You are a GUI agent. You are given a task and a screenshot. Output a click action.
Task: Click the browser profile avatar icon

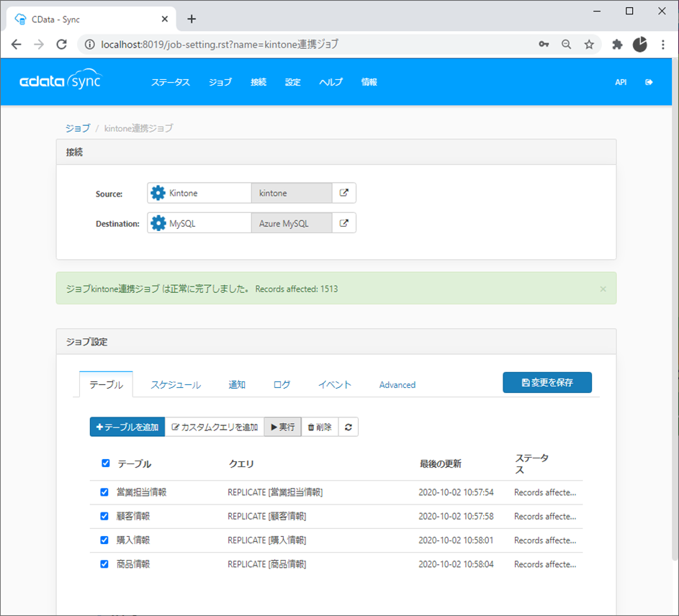click(x=640, y=44)
